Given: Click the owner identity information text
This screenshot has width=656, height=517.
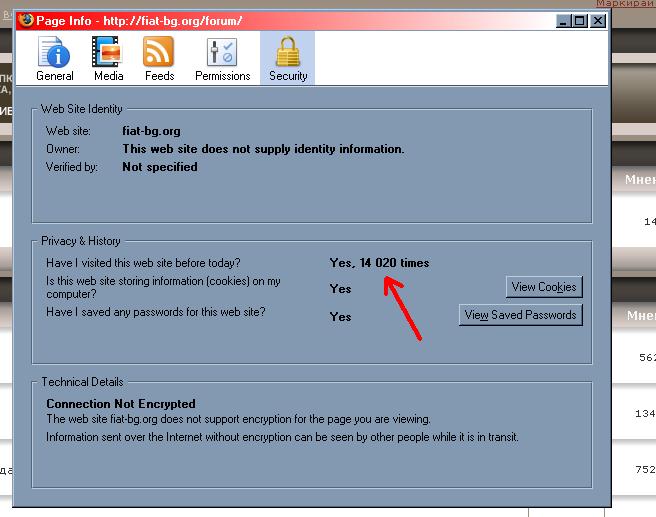Looking at the screenshot, I should pos(263,149).
